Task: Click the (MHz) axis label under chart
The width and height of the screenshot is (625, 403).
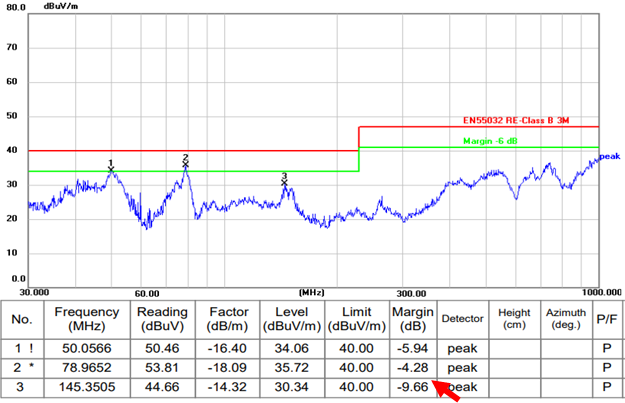Action: tap(311, 293)
